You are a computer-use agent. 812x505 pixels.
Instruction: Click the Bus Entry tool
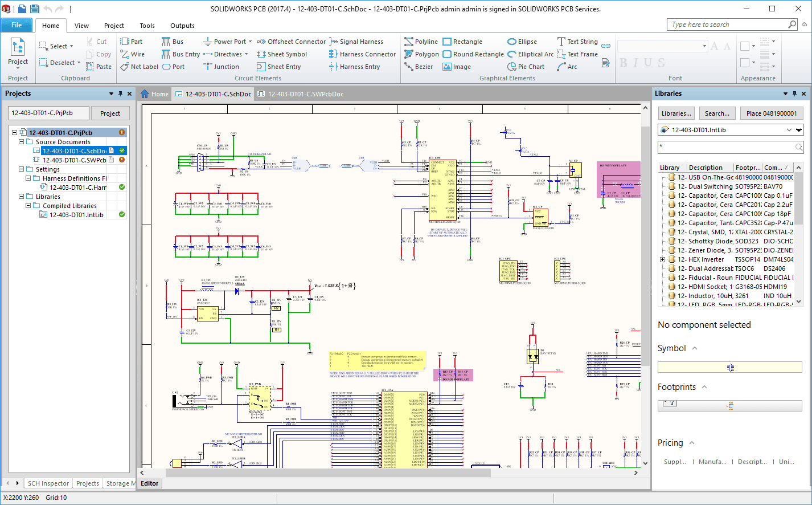(x=181, y=54)
